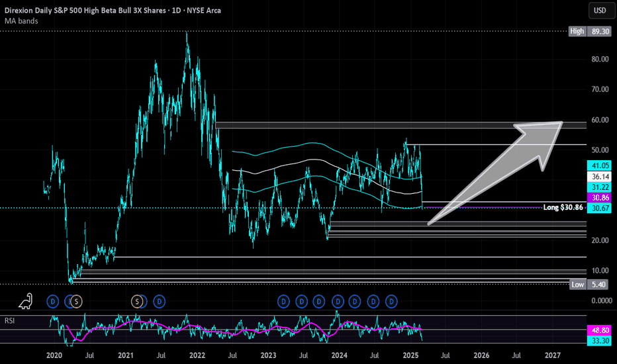
Task: Click the 31.22 lower band price tag
Action: pyautogui.click(x=599, y=187)
